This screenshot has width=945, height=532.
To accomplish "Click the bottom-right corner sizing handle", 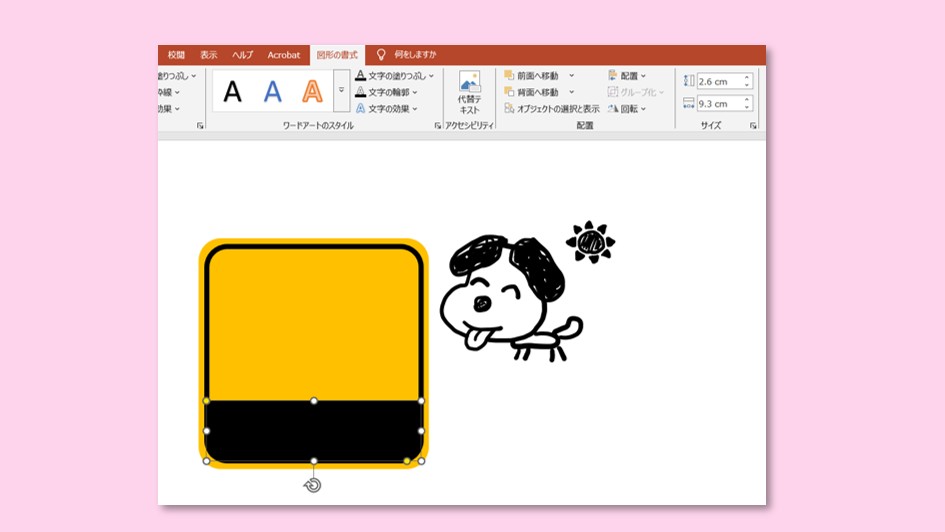I will point(421,461).
